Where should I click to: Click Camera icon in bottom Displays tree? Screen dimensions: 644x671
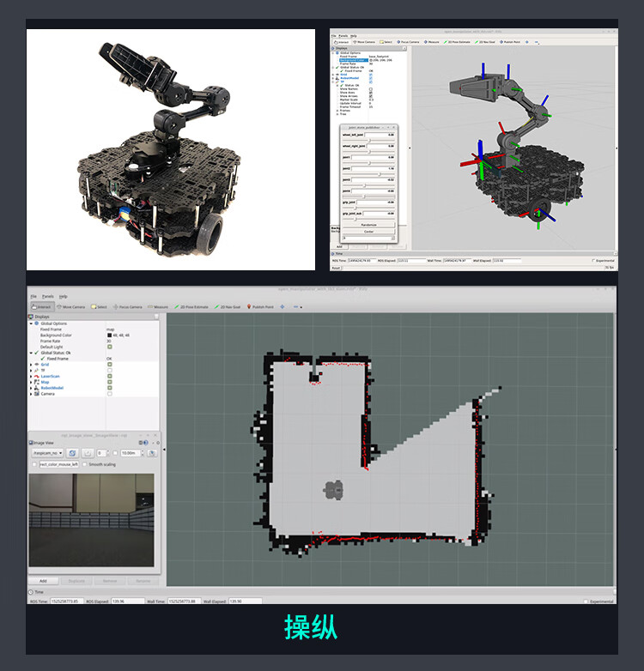click(x=37, y=394)
